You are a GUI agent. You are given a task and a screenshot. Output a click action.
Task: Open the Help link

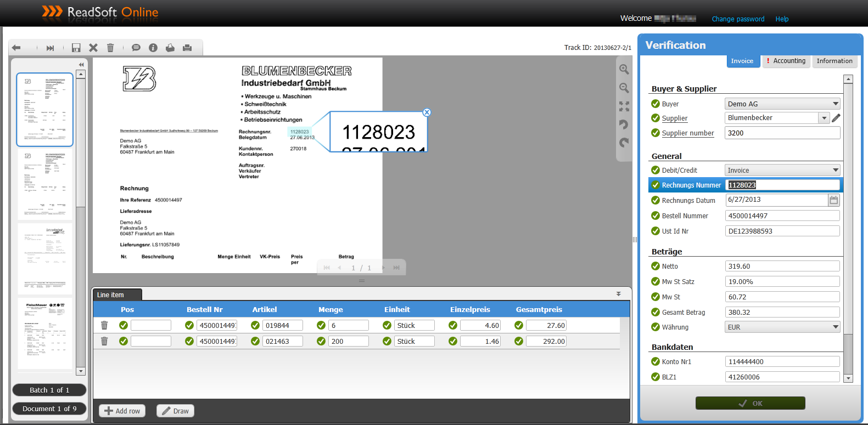(782, 19)
